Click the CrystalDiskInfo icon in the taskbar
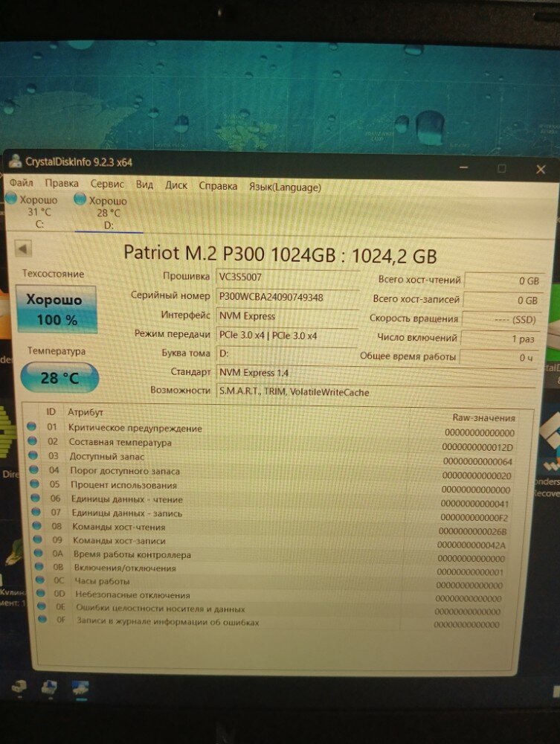This screenshot has width=560, height=744. 80,687
